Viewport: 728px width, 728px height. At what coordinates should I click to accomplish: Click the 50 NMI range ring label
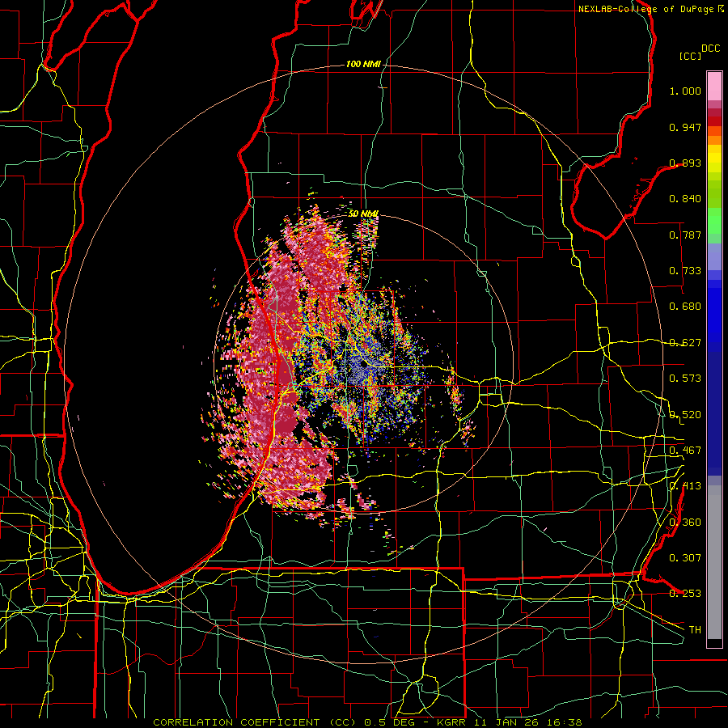[x=363, y=214]
